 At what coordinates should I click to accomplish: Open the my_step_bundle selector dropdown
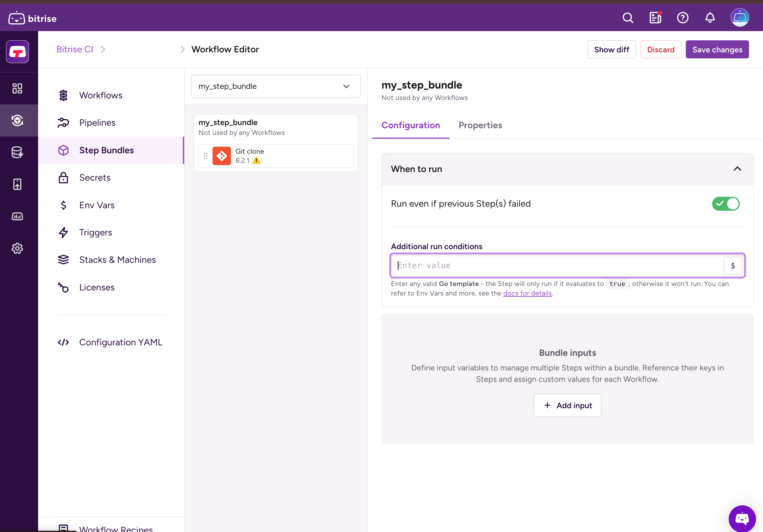click(x=275, y=86)
